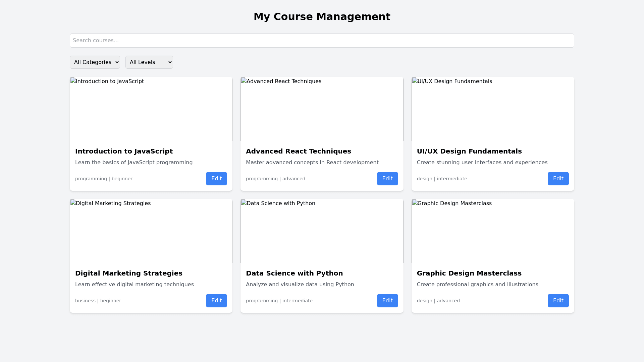
Task: Click the Graphic Design Masterclass course title
Action: tap(469, 273)
